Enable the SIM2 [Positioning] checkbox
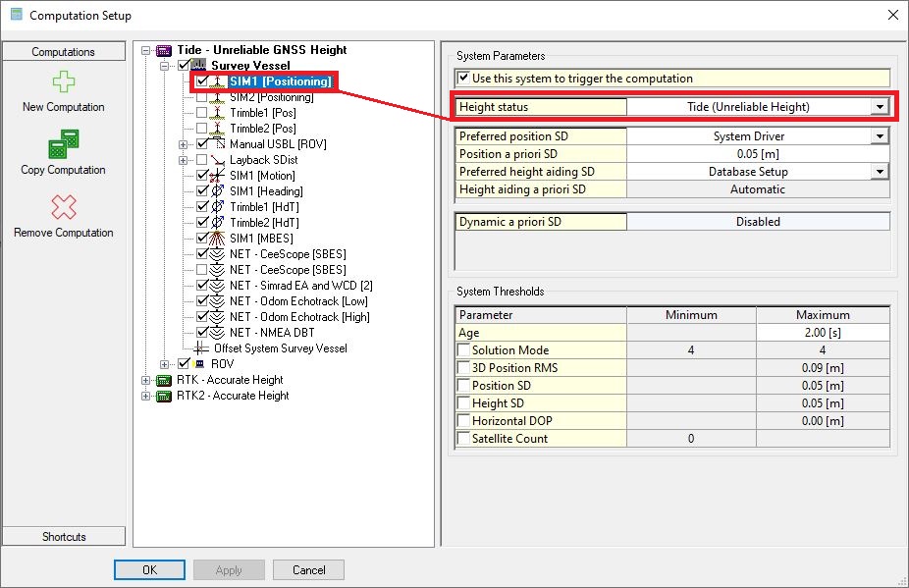 point(202,98)
